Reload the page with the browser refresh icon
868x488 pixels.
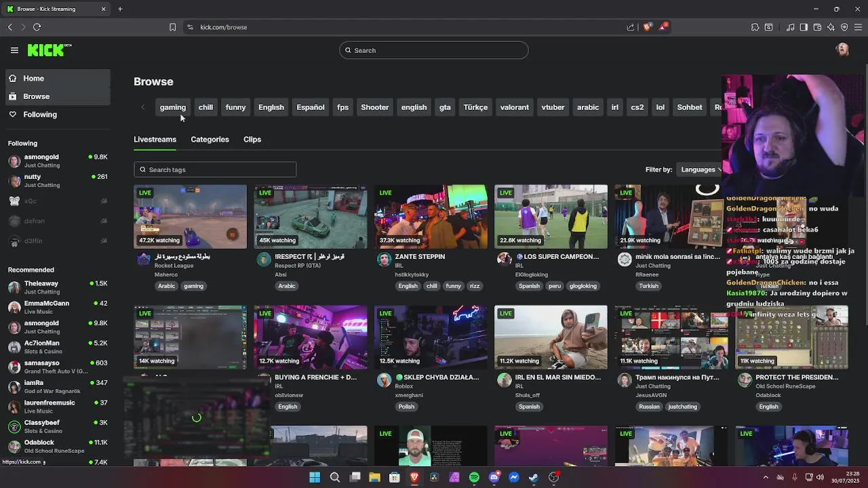click(x=37, y=27)
